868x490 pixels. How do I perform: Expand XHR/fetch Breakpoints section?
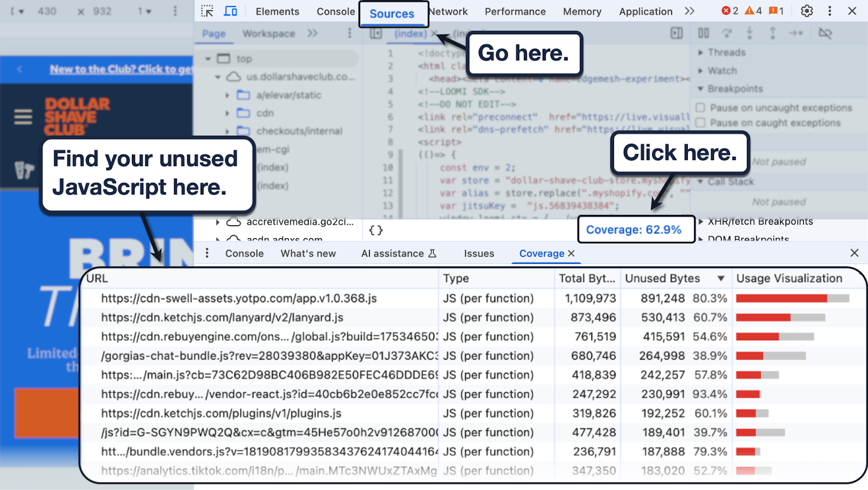point(701,221)
